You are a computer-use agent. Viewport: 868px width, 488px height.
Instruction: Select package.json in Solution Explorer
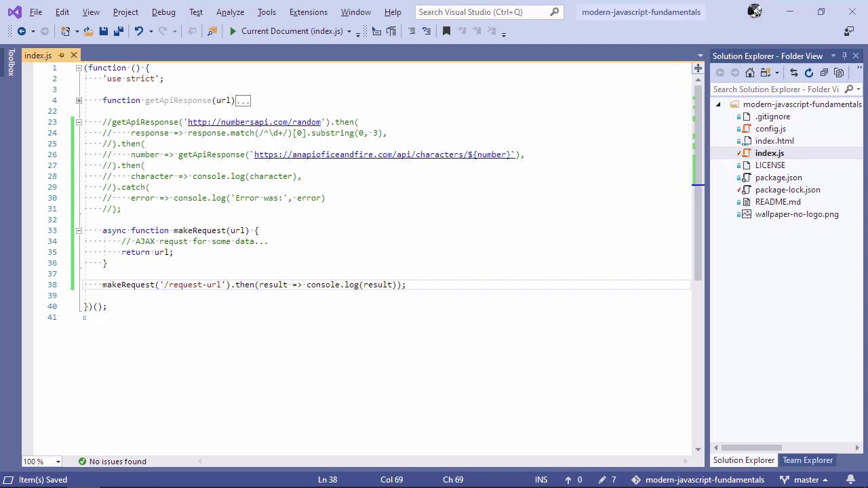point(778,178)
